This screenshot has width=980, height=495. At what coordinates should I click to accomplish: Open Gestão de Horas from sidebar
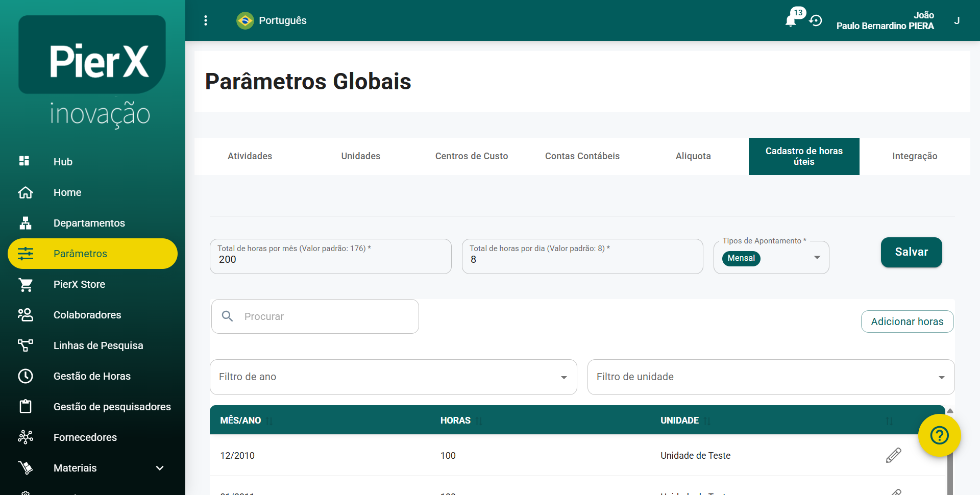click(92, 376)
